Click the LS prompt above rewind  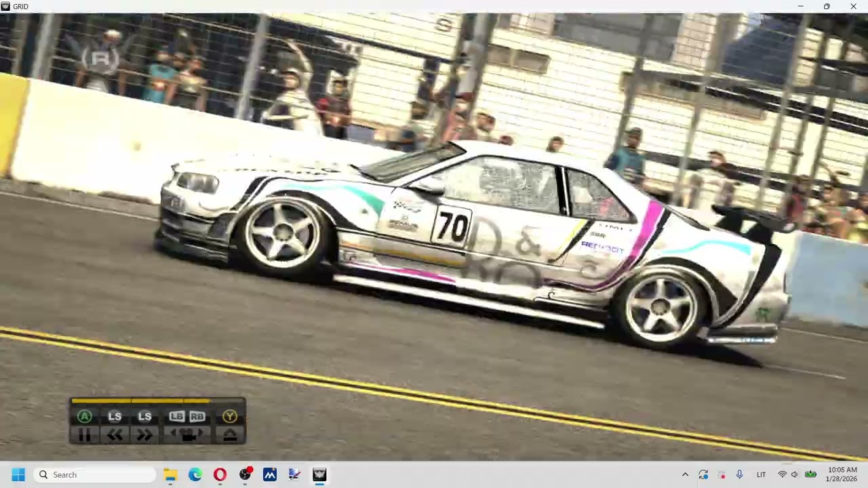tap(115, 416)
